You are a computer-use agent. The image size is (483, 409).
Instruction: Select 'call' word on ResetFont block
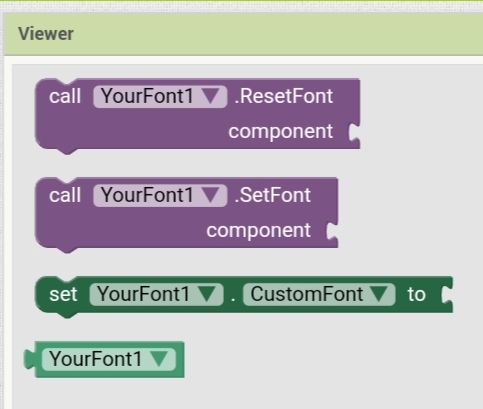[65, 97]
